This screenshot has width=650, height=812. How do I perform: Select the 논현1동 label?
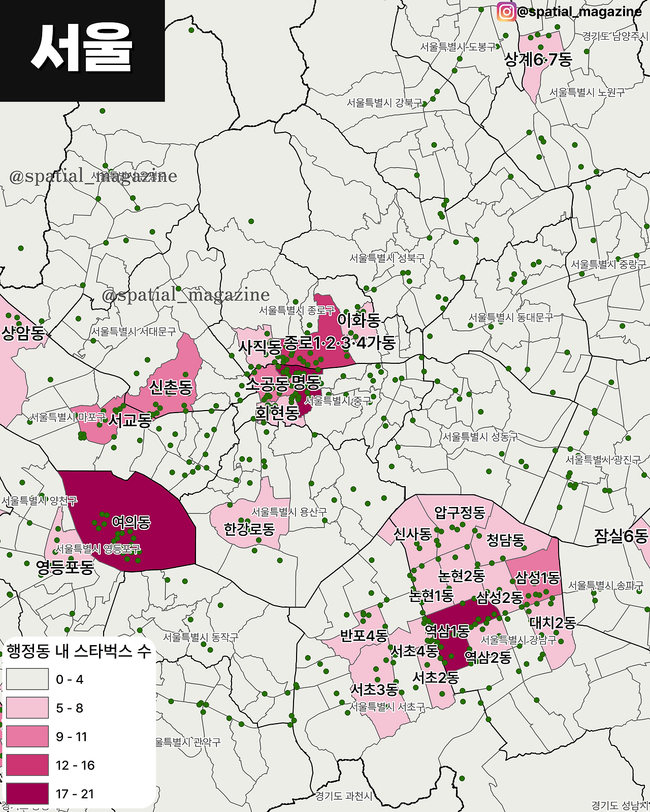coord(431,595)
